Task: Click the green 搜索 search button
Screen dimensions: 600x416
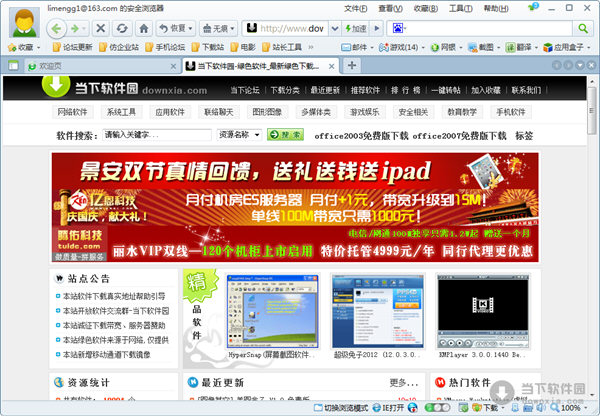Action: (284, 134)
